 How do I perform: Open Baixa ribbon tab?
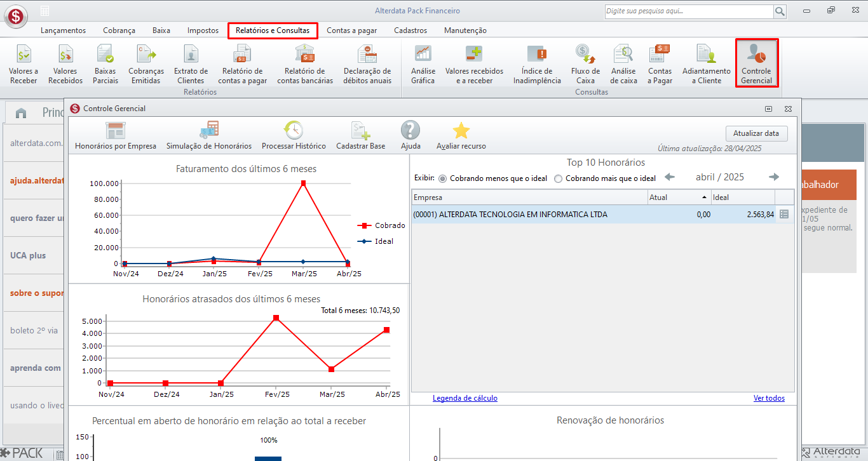[161, 30]
